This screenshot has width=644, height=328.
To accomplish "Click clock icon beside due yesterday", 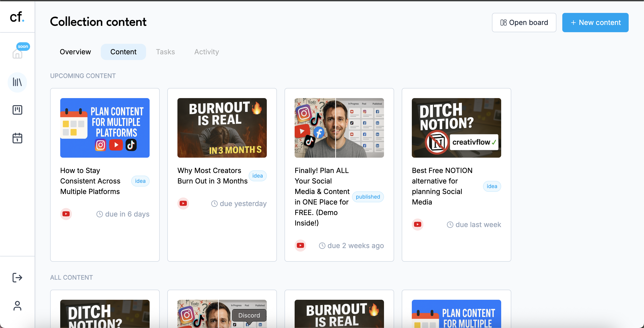I will [214, 204].
